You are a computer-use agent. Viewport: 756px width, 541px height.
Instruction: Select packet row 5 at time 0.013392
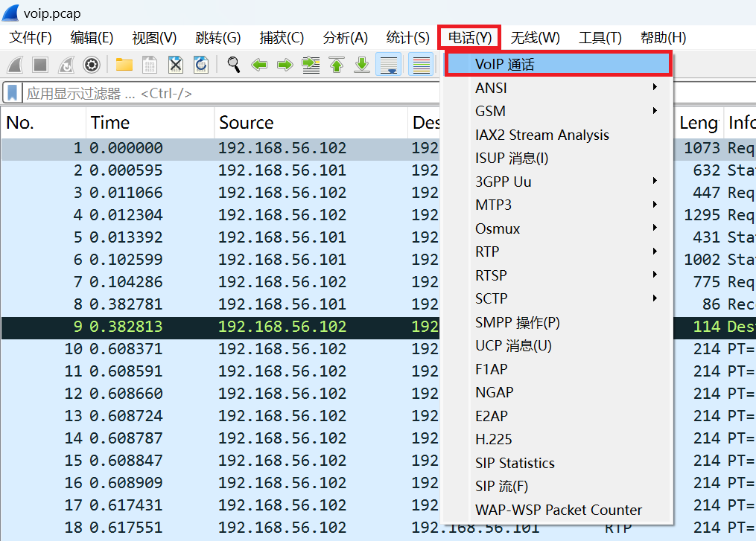(220, 237)
